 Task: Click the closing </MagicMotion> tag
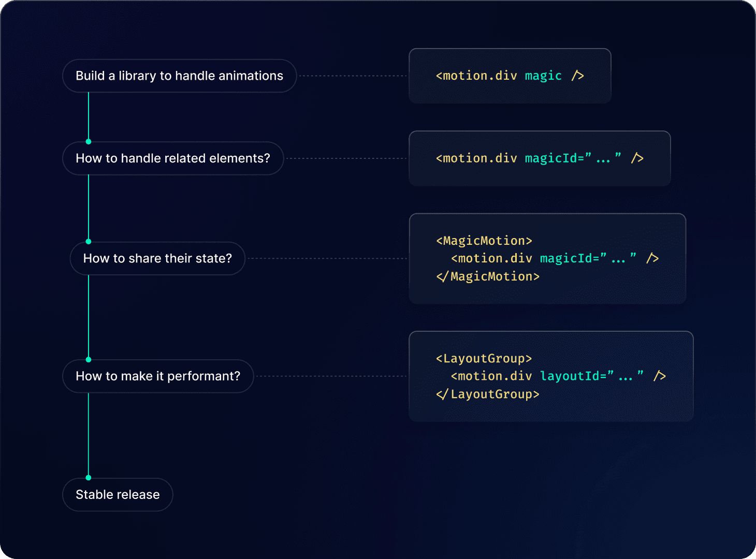[x=488, y=276]
